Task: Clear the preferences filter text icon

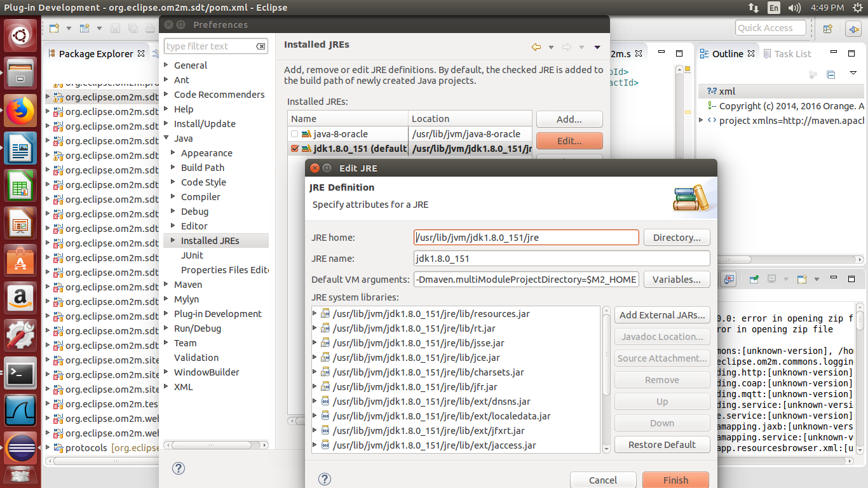Action: [x=261, y=46]
